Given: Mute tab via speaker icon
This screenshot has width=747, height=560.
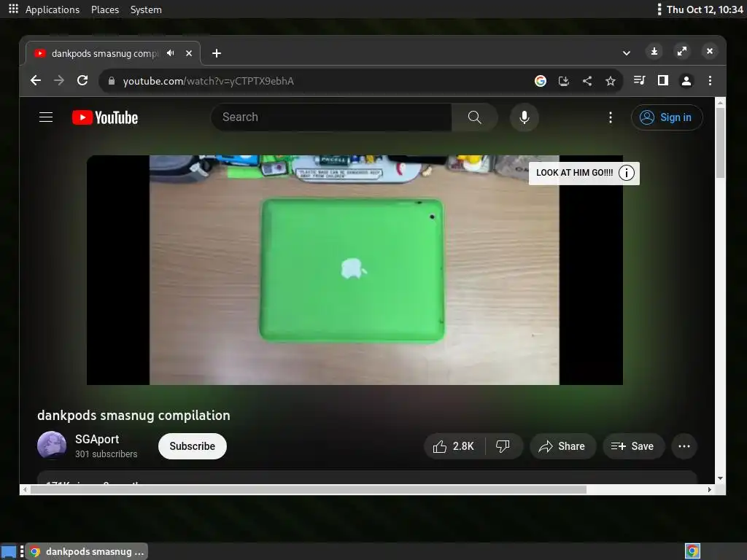Looking at the screenshot, I should [171, 53].
